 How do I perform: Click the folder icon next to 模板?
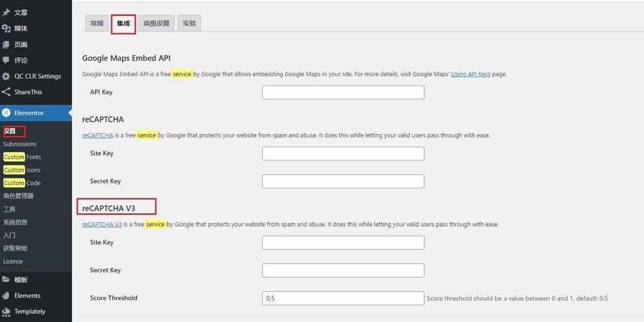point(6,279)
